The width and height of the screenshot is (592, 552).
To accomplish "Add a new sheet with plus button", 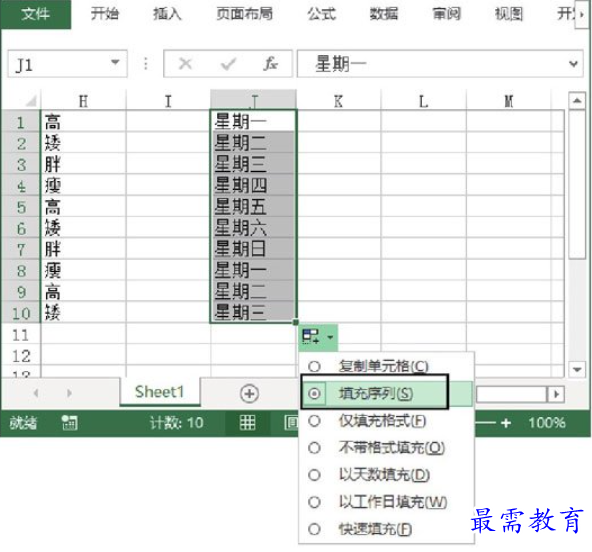I will coord(249,393).
